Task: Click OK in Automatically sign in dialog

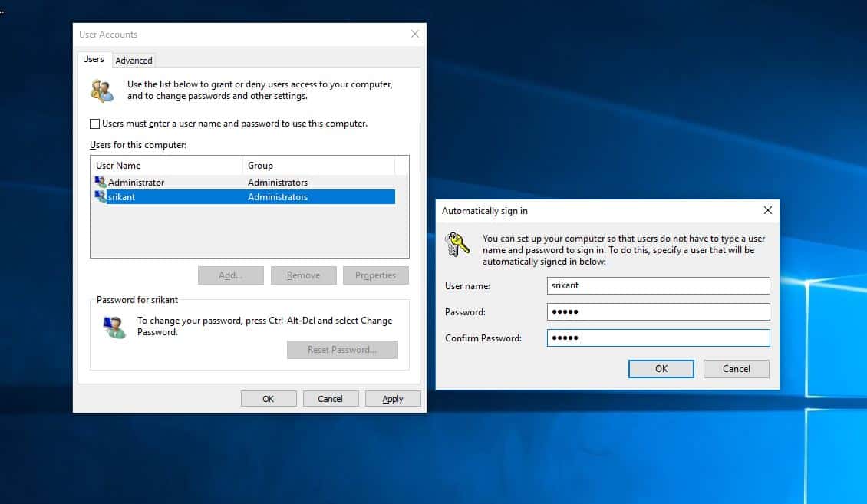Action: [x=661, y=369]
